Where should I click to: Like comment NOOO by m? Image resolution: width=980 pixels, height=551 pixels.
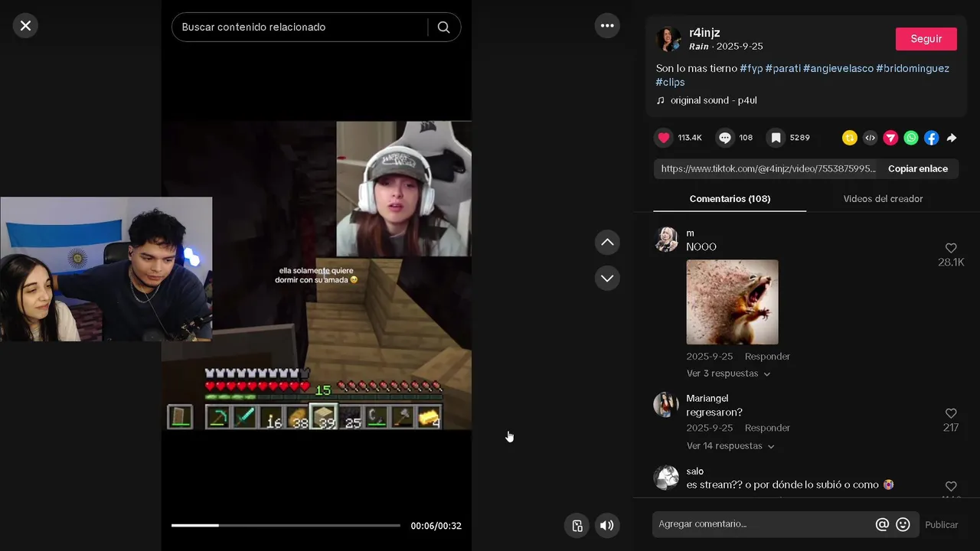[951, 248]
